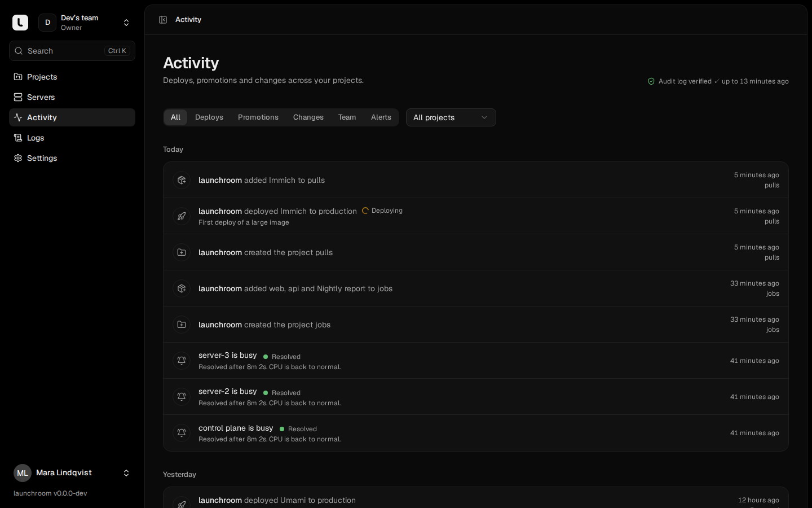Click the launchroom logo icon
Viewport: 812px width, 508px height.
pos(20,23)
